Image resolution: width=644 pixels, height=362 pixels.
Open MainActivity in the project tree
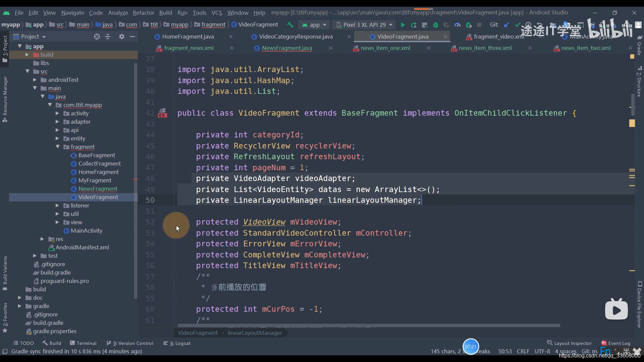87,231
